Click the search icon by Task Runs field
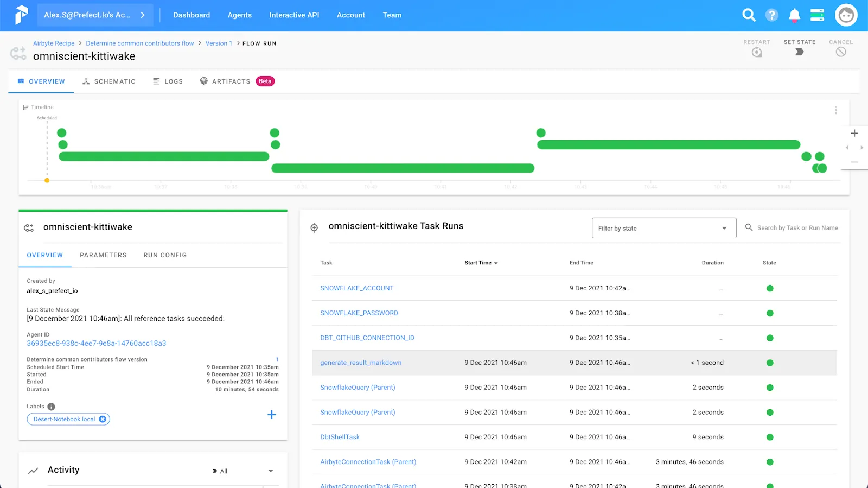 [x=749, y=227]
